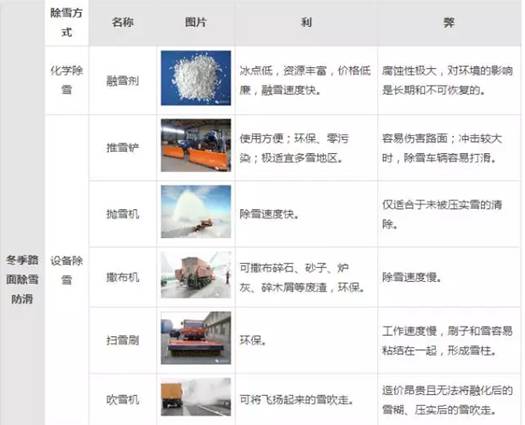Select the 吹雪机 blower truck photo

(x=196, y=397)
